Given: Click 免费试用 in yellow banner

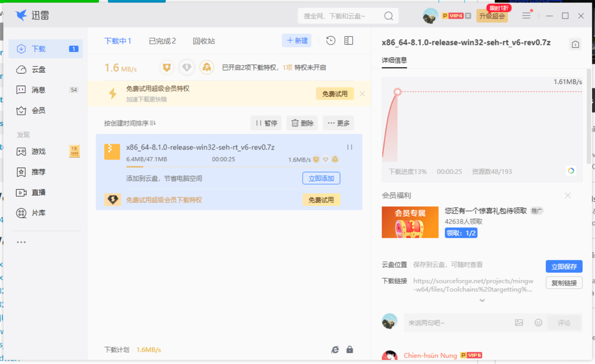Looking at the screenshot, I should [x=335, y=94].
